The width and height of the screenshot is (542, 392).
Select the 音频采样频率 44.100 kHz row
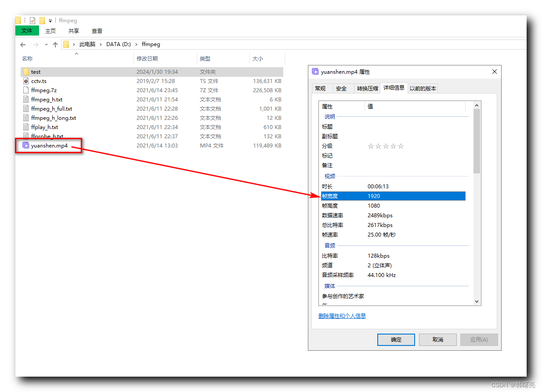pos(393,275)
